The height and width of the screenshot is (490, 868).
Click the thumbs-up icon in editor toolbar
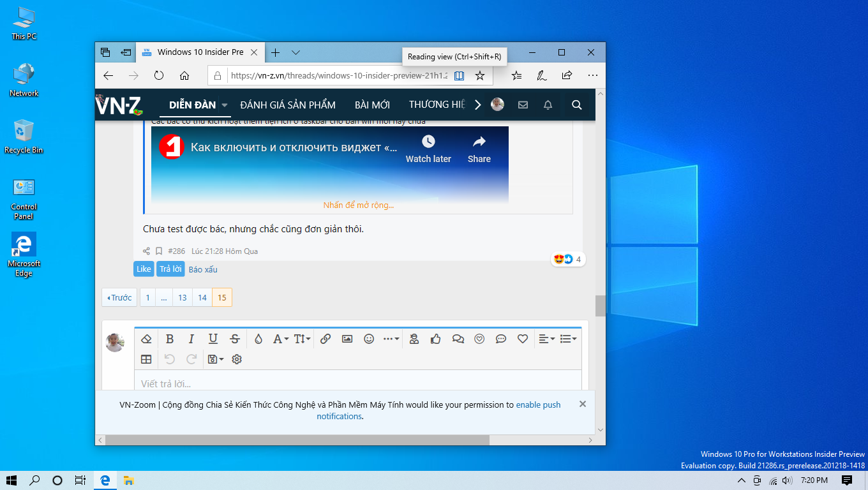[x=436, y=339]
